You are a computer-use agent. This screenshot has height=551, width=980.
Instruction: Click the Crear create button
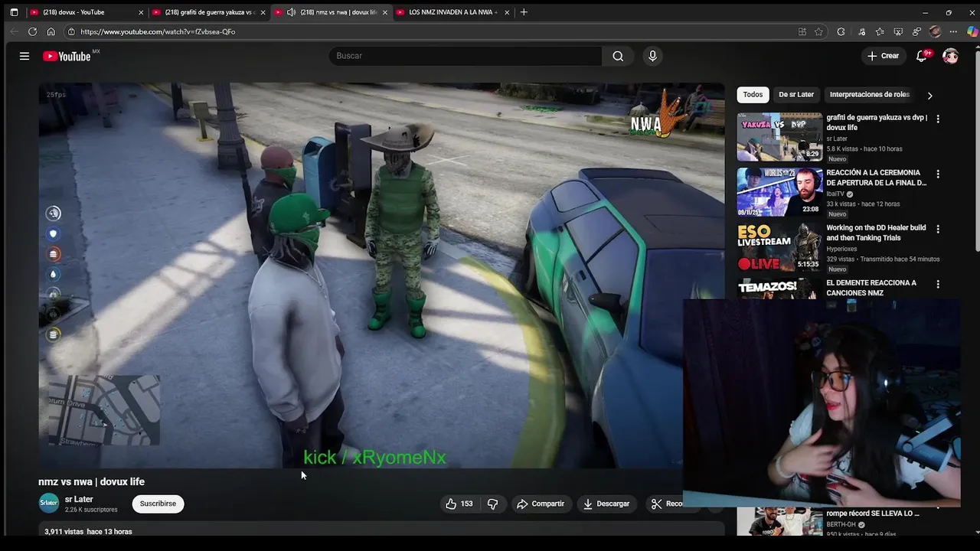coord(883,56)
